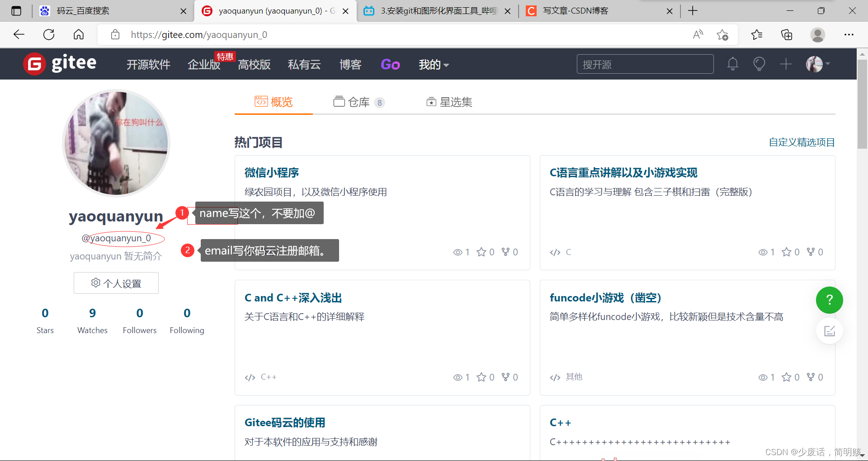Click browser back arrow
The width and height of the screenshot is (868, 461).
coord(19,35)
